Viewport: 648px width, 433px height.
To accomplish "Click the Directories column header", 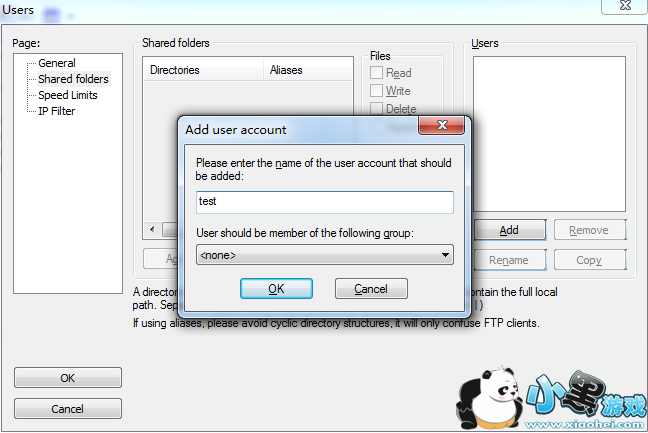I will click(x=203, y=69).
